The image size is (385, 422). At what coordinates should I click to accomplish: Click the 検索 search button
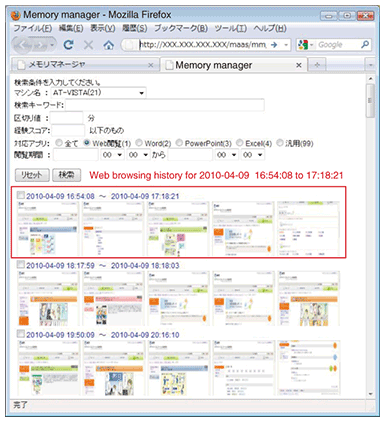tap(67, 175)
